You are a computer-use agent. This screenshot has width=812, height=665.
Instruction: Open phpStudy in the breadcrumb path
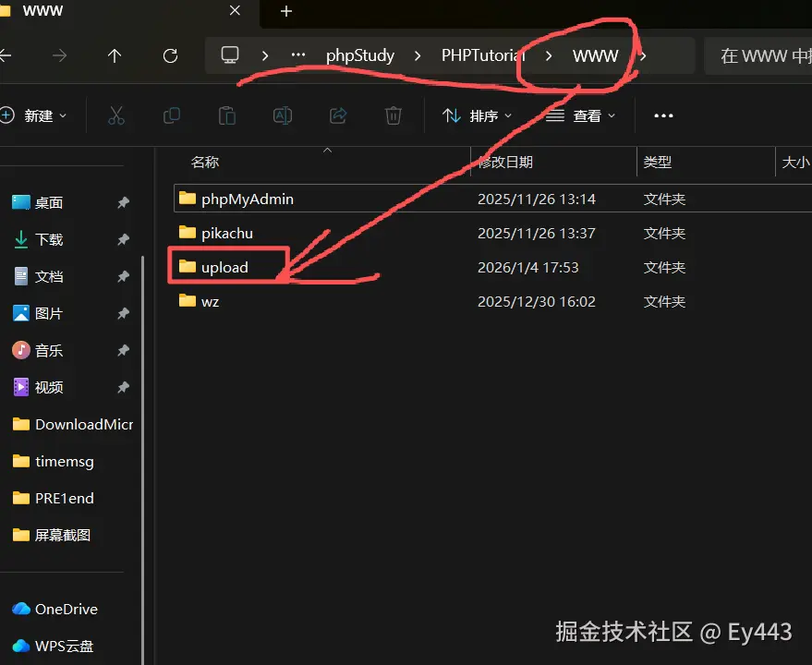point(360,55)
